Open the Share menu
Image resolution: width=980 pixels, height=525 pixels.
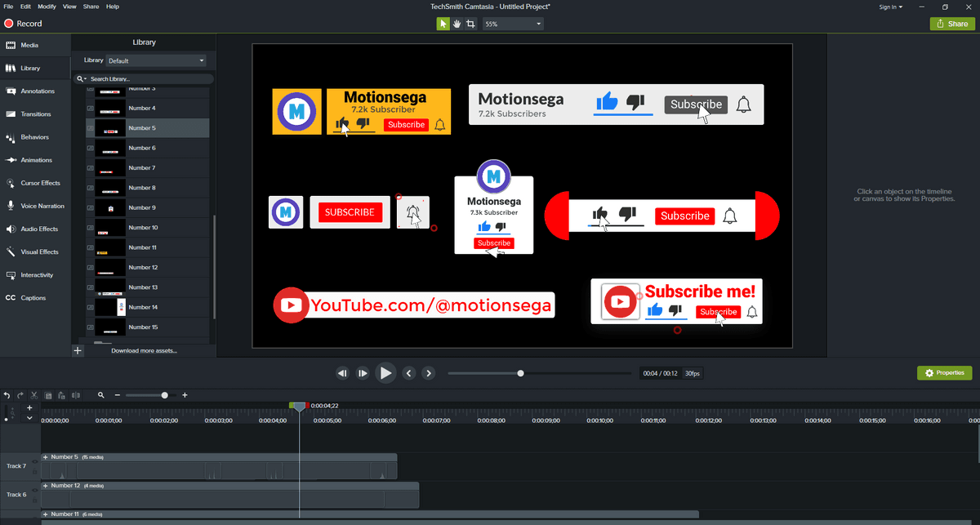[x=91, y=7]
